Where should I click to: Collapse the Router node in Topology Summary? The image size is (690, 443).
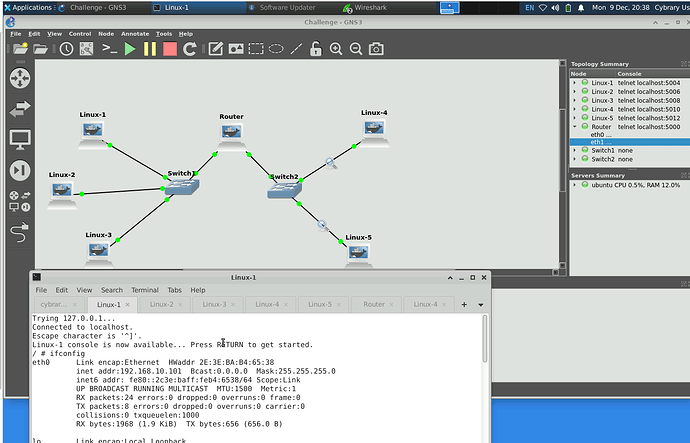tap(574, 127)
